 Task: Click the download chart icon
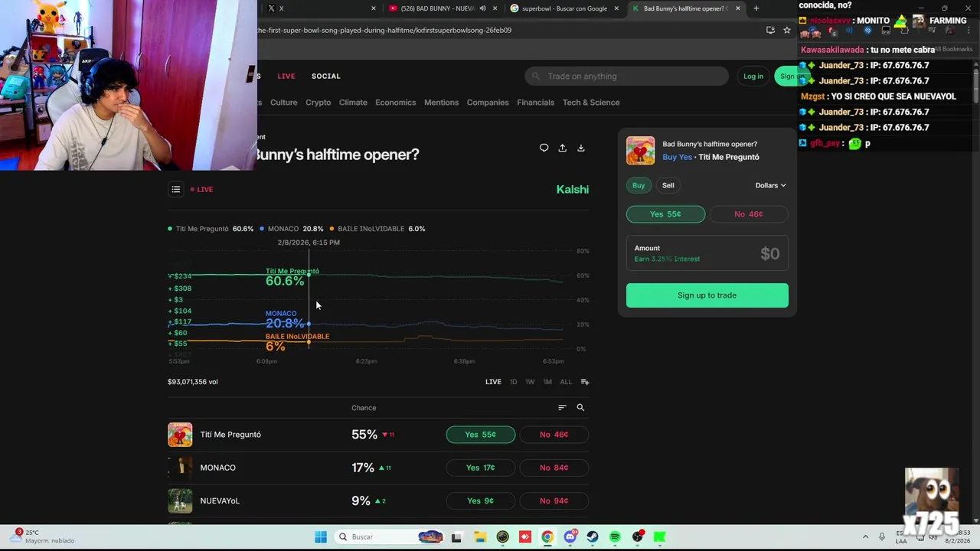[580, 148]
